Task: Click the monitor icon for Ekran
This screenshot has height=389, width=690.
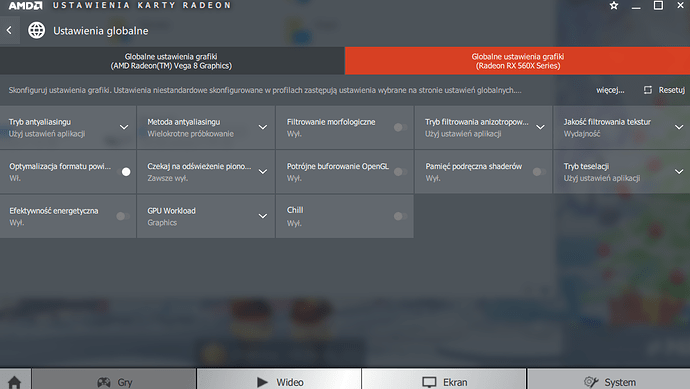Action: pos(429,382)
